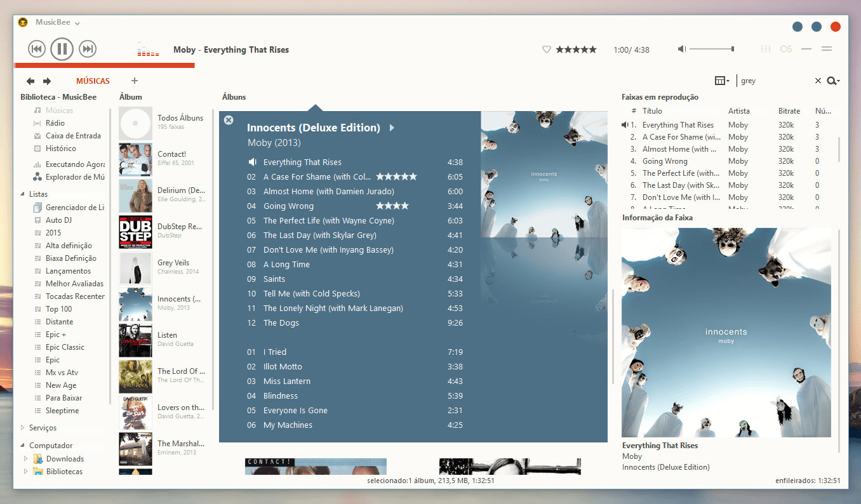Clear the search field text

click(x=818, y=81)
